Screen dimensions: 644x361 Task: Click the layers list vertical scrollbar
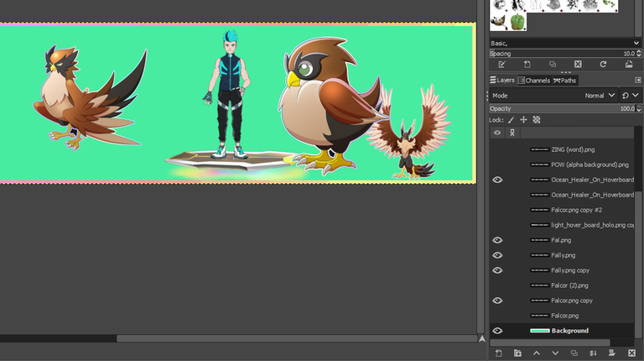click(x=638, y=263)
